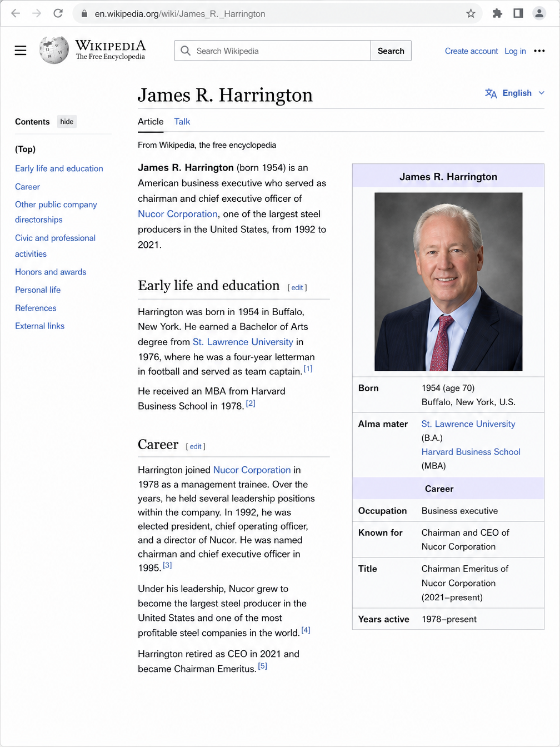Go back with the browser back arrow
Screen dimensions: 560x747
pyautogui.click(x=16, y=13)
